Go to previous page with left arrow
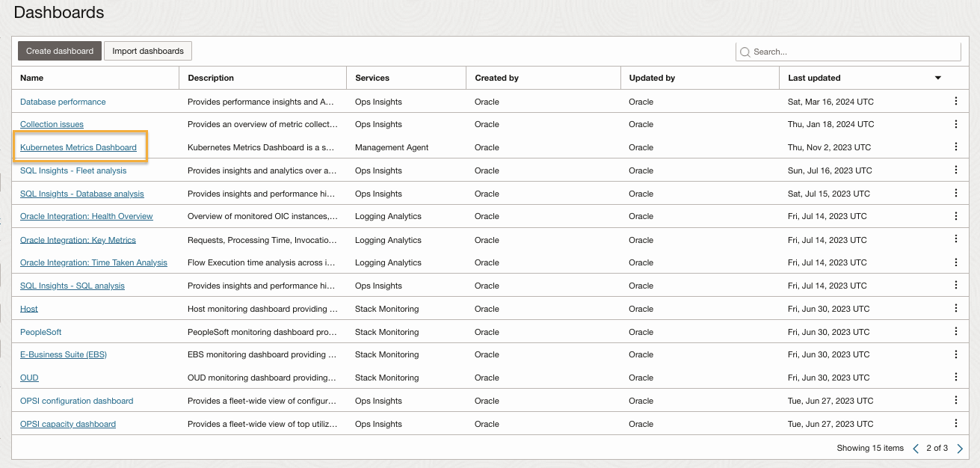The height and width of the screenshot is (468, 980). tap(916, 449)
